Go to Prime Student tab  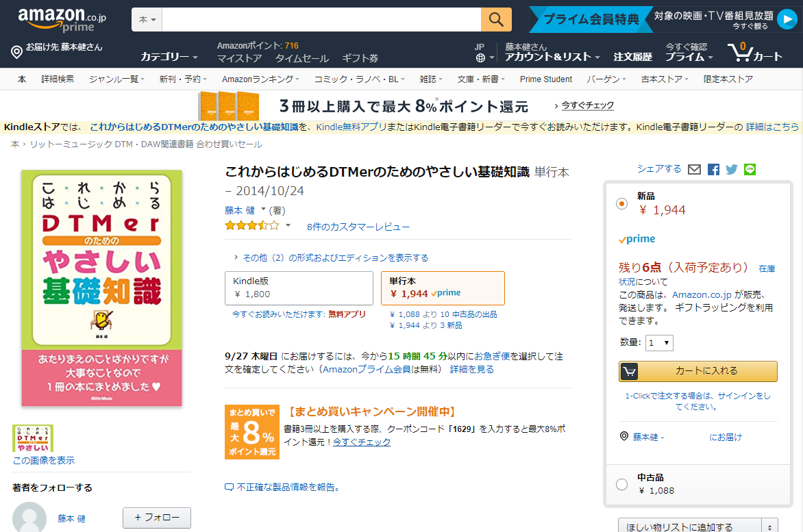click(x=546, y=79)
